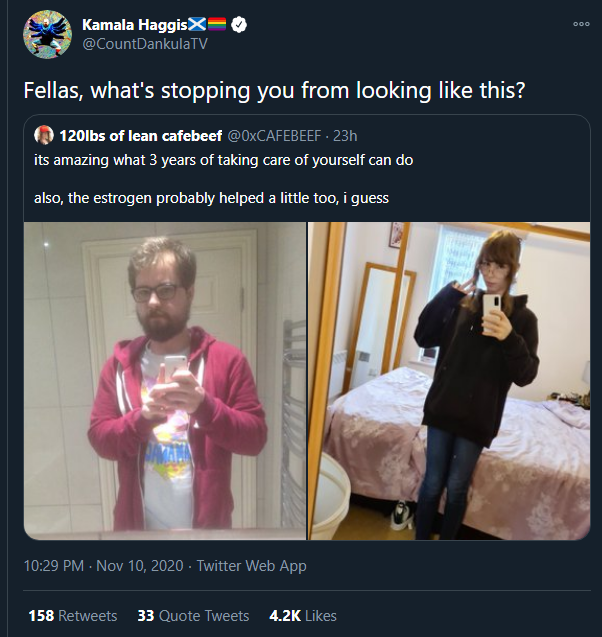Click the @0xCAFEBEEF handle
The width and height of the screenshot is (602, 637).
coord(274,136)
